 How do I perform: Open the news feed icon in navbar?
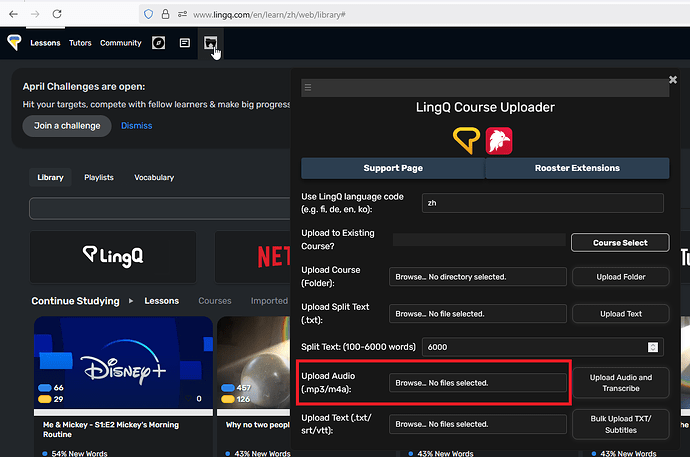point(185,43)
